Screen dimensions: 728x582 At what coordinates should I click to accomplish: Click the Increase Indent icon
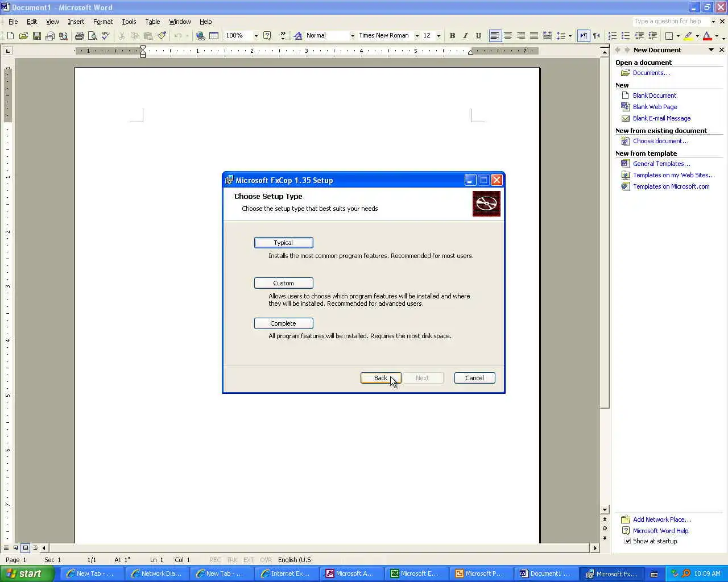[652, 36]
